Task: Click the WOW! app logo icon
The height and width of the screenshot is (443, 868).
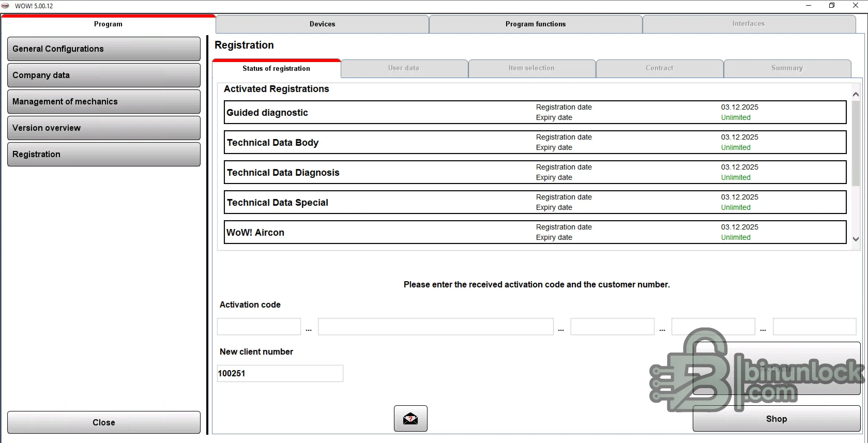Action: (5, 6)
